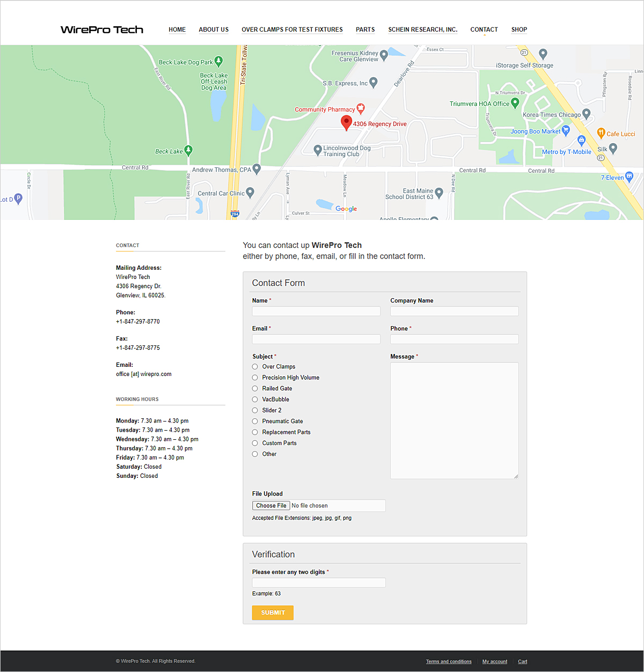The image size is (644, 672).
Task: Click the red 4306 Regency Drive map pin
Action: point(347,123)
